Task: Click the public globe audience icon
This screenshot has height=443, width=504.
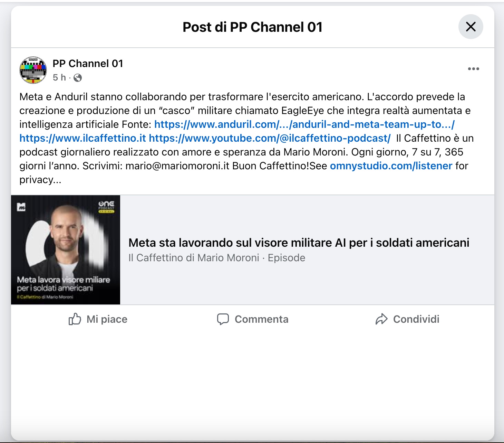Action: pyautogui.click(x=78, y=78)
